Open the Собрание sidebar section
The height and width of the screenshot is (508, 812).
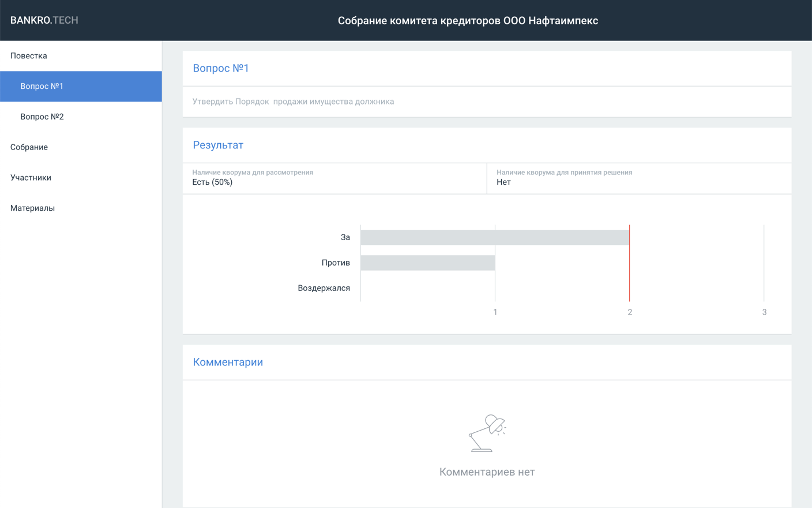[81, 147]
